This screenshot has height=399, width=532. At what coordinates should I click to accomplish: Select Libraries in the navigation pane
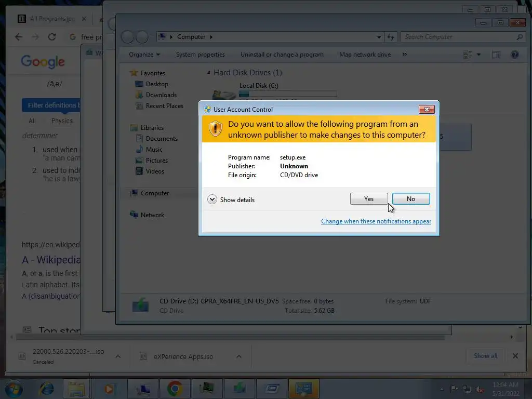click(152, 128)
